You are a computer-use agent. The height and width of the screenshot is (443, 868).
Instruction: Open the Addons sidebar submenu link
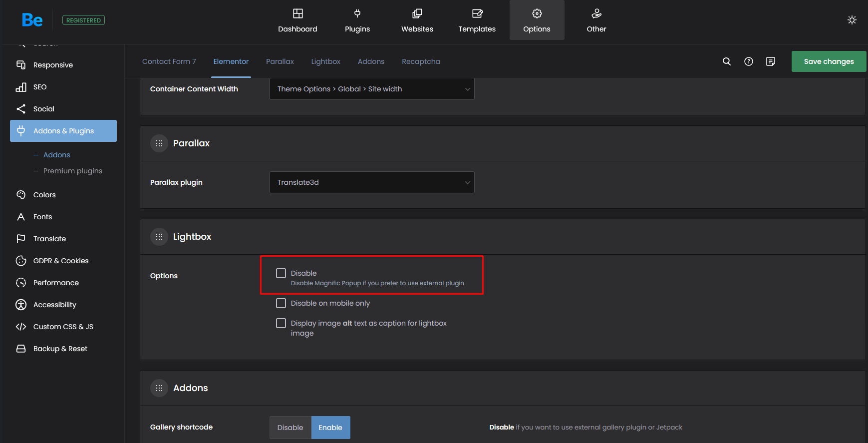(56, 155)
